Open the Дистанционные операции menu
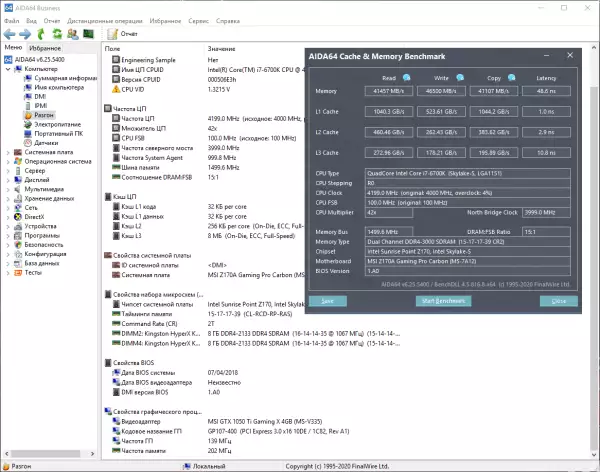600x472 pixels. [x=104, y=21]
